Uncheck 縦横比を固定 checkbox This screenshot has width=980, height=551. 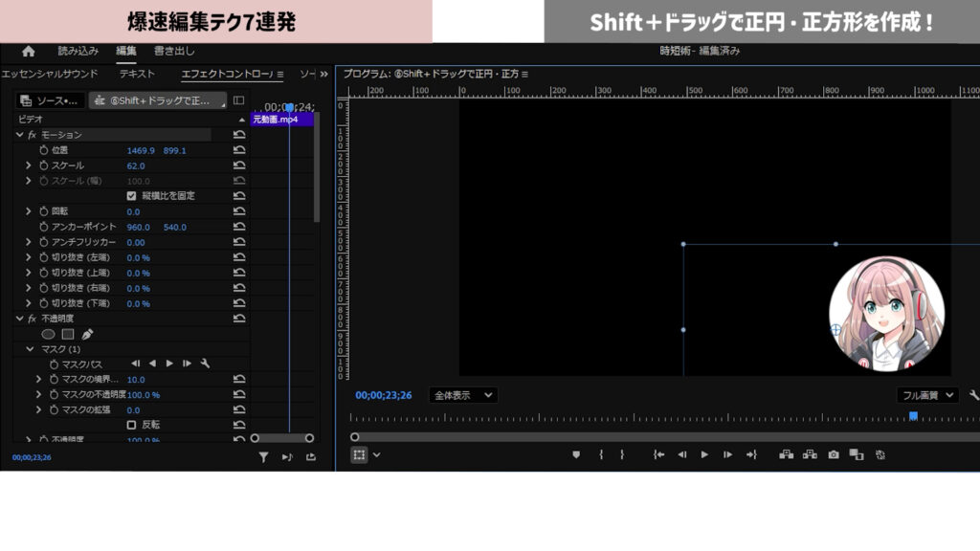[x=131, y=195]
